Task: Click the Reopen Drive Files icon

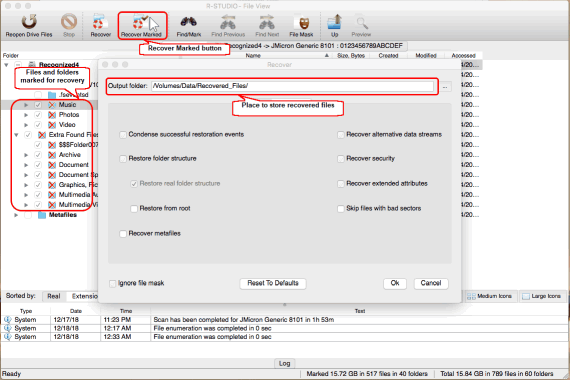Action: (x=29, y=22)
